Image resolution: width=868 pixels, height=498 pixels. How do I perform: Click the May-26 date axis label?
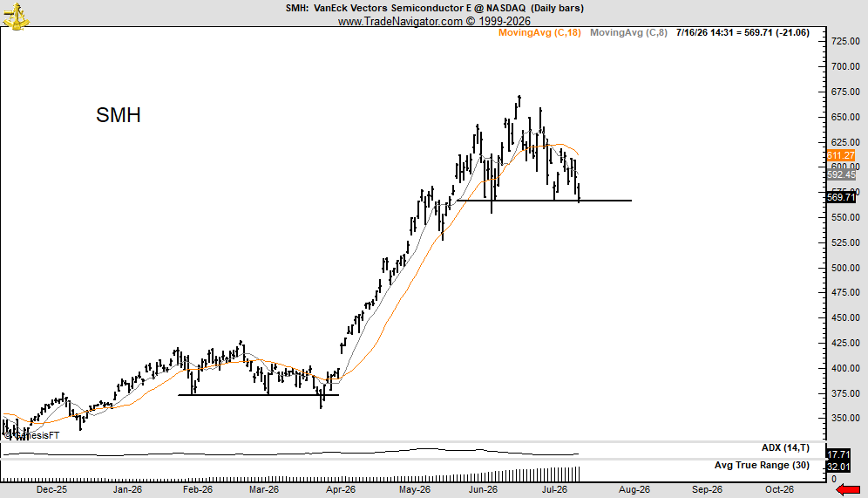tap(415, 489)
